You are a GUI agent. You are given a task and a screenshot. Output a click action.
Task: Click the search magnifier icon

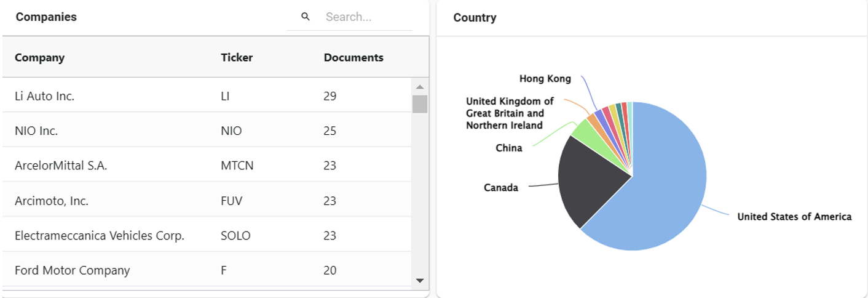(x=306, y=17)
